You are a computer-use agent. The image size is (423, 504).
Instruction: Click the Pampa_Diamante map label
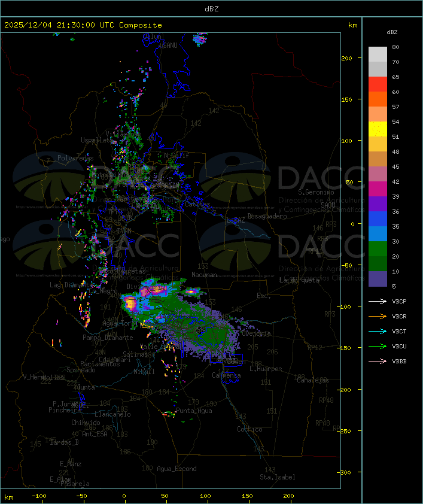(108, 338)
